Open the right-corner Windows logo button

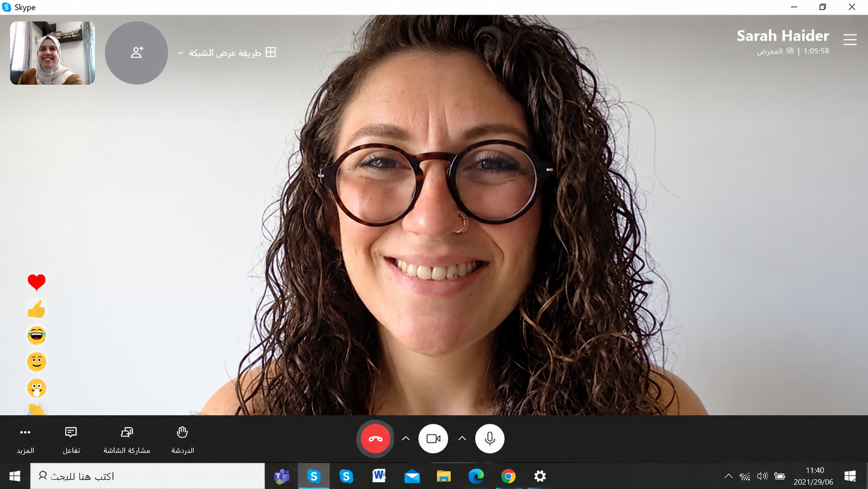(x=850, y=476)
